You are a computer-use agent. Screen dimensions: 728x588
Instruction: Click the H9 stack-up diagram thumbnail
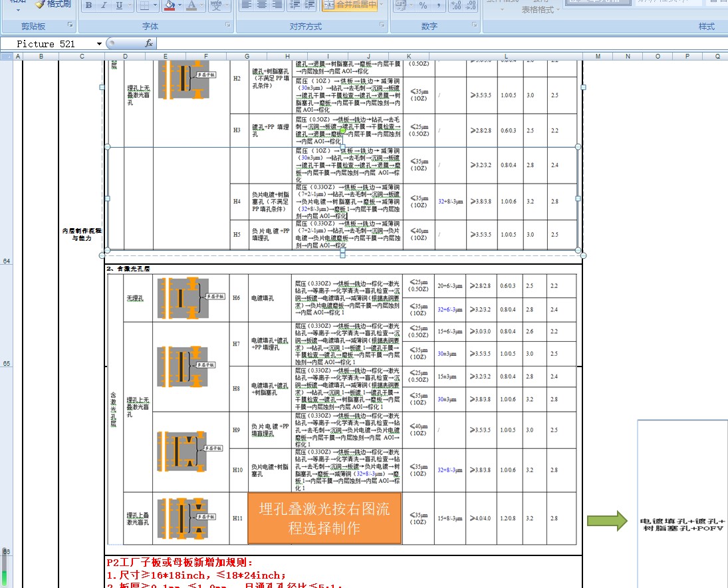click(189, 451)
